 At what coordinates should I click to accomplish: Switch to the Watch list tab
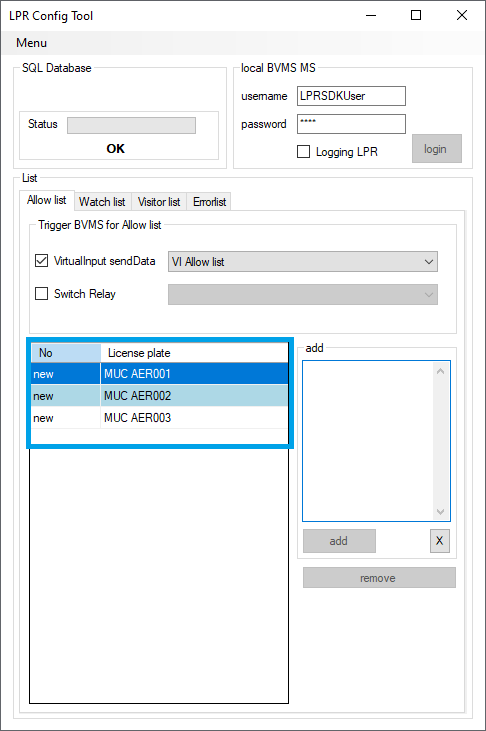point(102,202)
